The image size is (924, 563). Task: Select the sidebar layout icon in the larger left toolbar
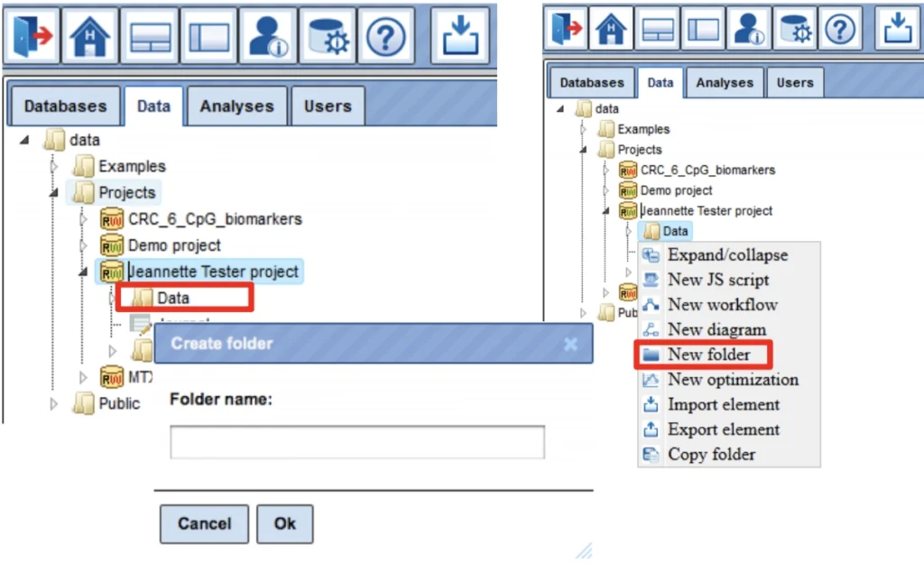[208, 36]
